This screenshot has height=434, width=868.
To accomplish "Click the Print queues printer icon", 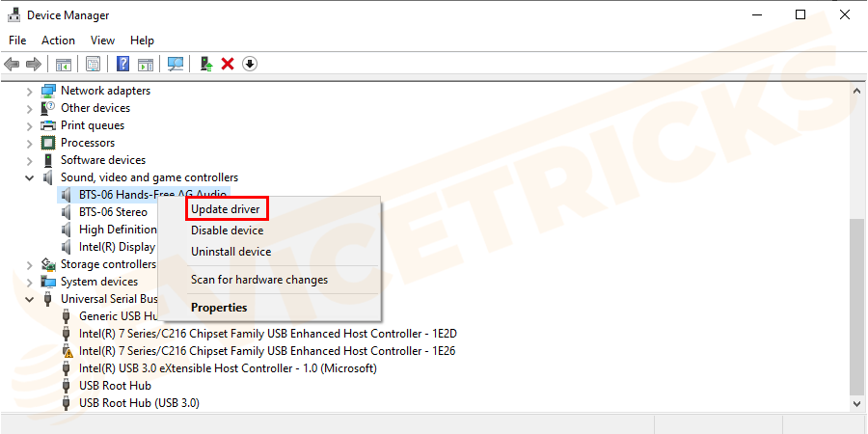I will [49, 125].
